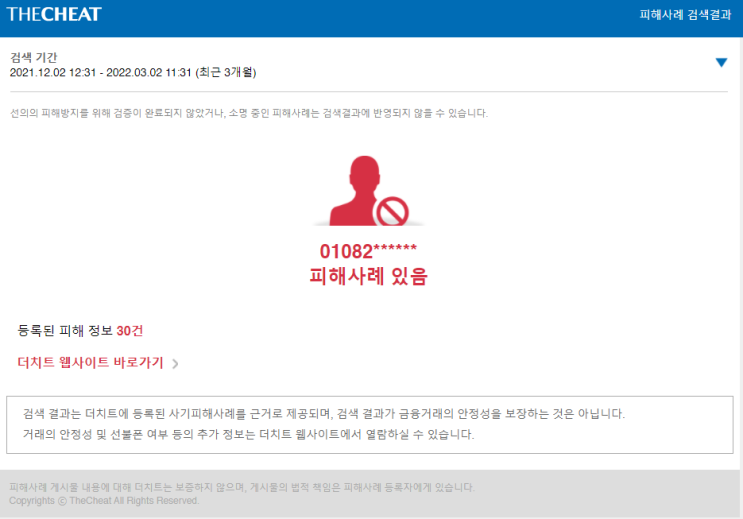The height and width of the screenshot is (519, 743).
Task: Click the 검색 기간 label
Action: coord(34,57)
